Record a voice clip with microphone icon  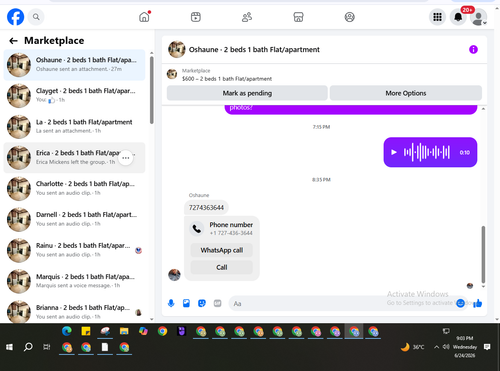click(x=171, y=303)
